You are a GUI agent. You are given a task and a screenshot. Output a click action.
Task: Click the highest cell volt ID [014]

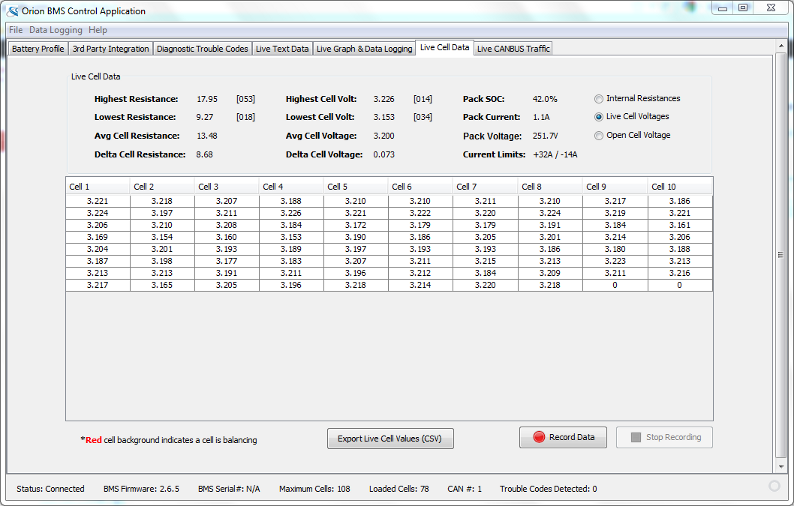(423, 99)
